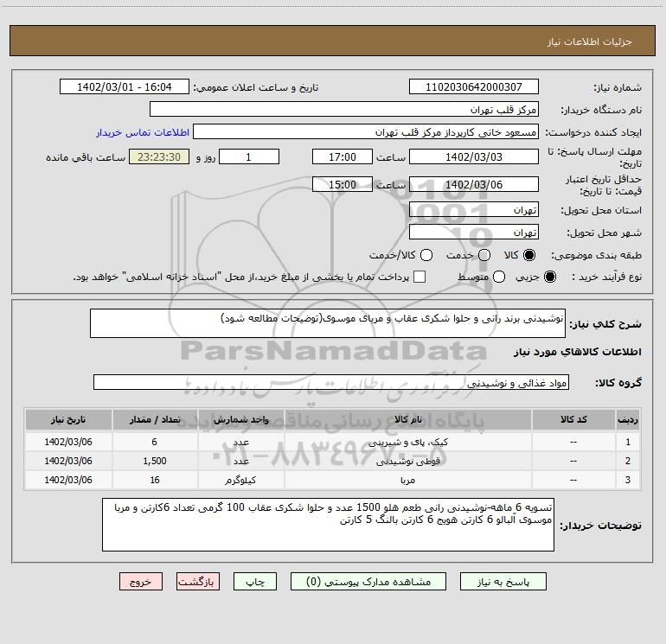
Task: Click the بازگشت back button
Action: click(198, 582)
